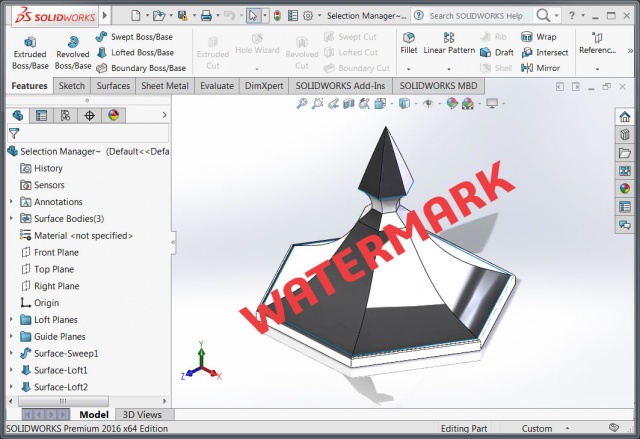The height and width of the screenshot is (439, 640).
Task: Activate the Select arrow tool
Action: 253,16
